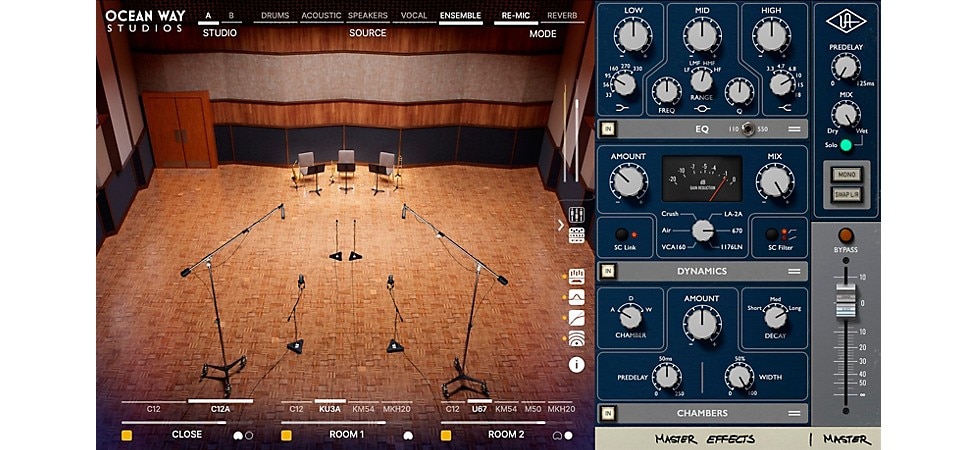The width and height of the screenshot is (976, 450).
Task: Select the equalizer sliders module icon
Action: coord(576,276)
